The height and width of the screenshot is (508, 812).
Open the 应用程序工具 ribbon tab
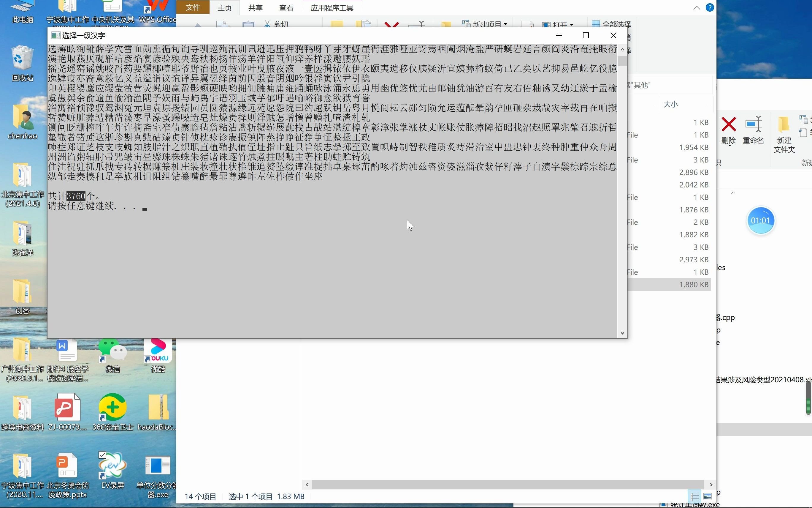tap(332, 8)
